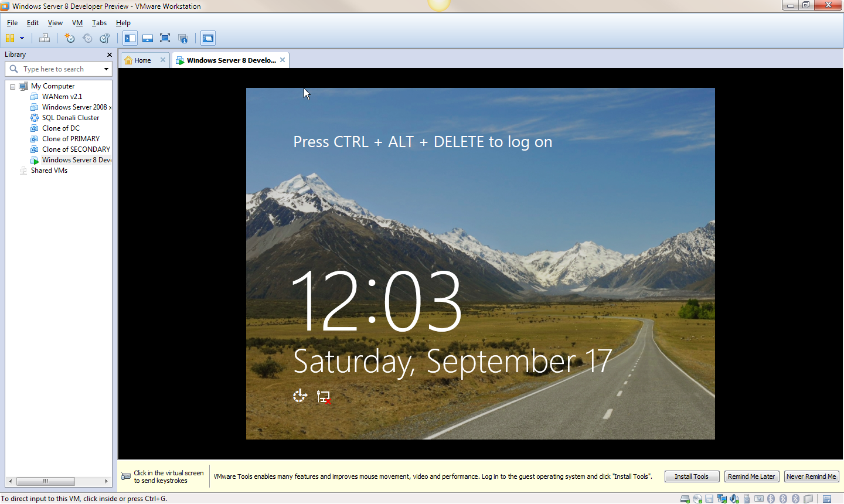Click the Install Tools button
The height and width of the screenshot is (504, 844).
tap(692, 476)
